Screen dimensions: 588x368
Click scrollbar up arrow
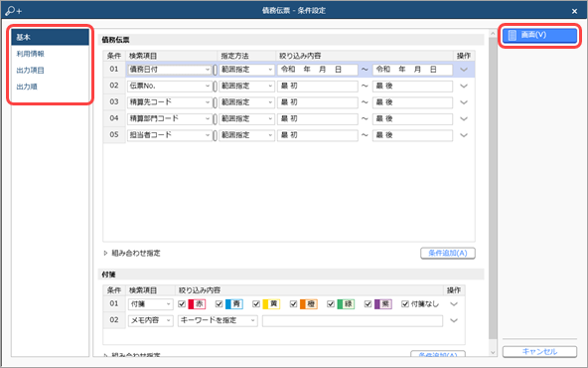(x=493, y=34)
